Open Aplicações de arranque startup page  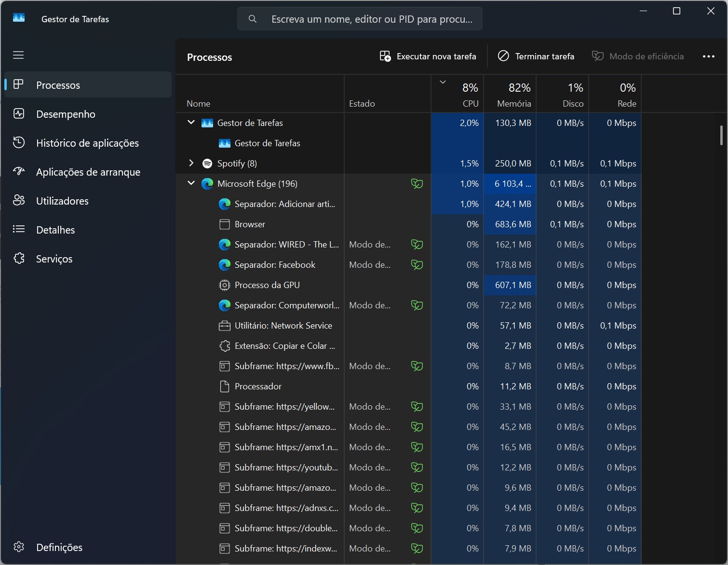(88, 172)
